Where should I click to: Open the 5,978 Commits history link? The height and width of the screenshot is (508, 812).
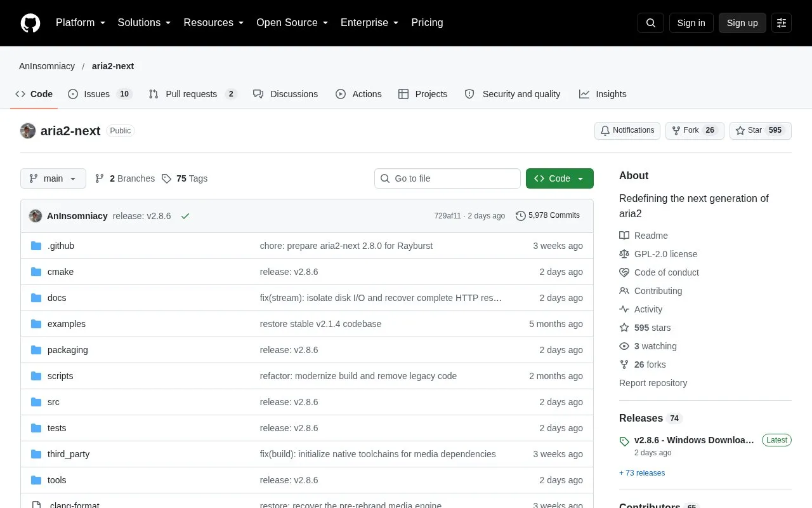tap(548, 216)
